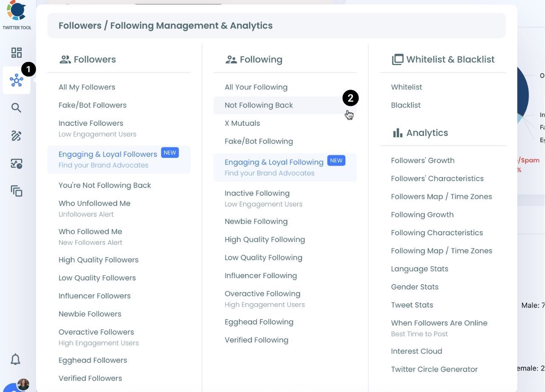Screen dimensions: 545x392
Task: Open Twitter Circle Generator
Action: click(x=434, y=369)
